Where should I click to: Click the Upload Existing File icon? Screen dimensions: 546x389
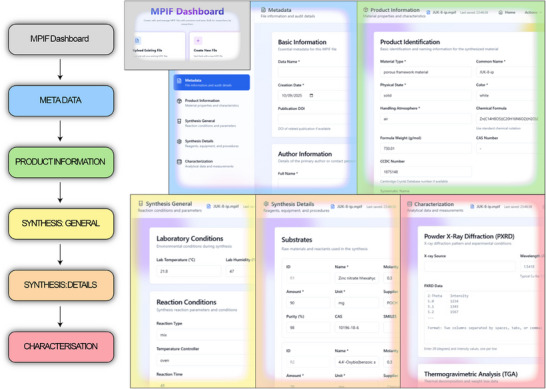tap(137, 41)
